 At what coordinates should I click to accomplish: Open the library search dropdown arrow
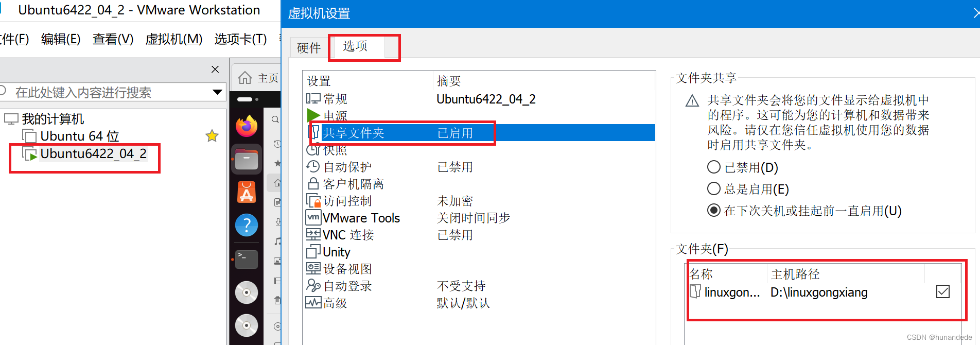coord(217,92)
